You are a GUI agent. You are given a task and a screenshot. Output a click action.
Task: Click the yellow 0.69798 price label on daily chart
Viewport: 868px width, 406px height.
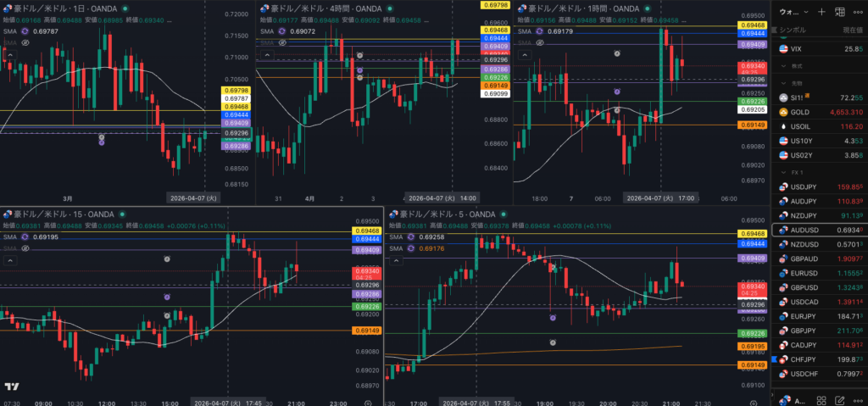point(238,90)
